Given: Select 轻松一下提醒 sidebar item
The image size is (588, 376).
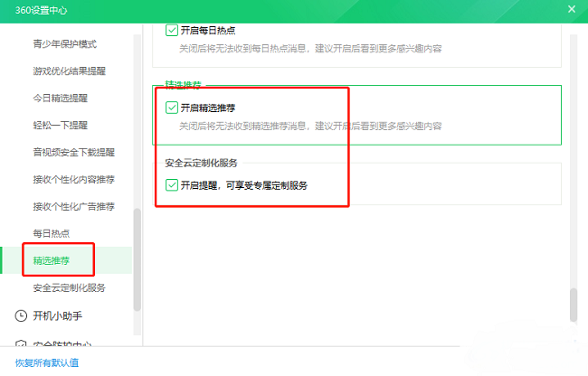Looking at the screenshot, I should (x=60, y=125).
